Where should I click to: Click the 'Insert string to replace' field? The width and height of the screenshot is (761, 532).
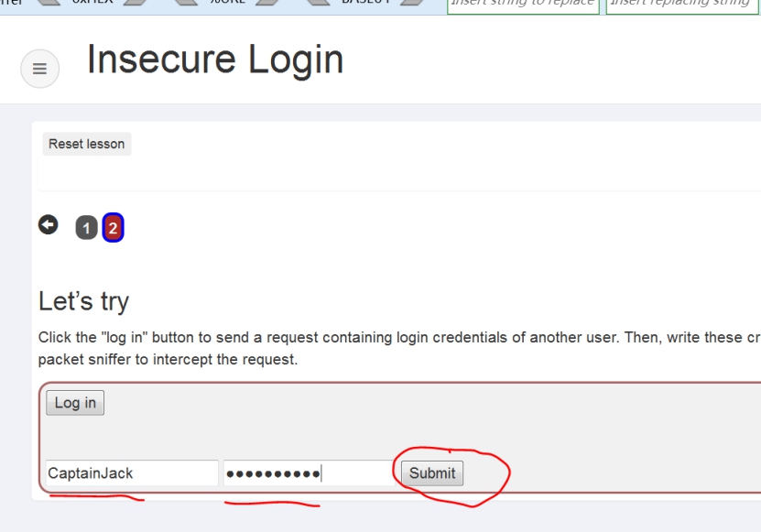coord(523,6)
